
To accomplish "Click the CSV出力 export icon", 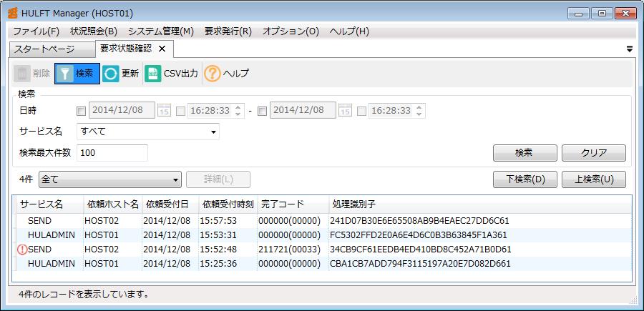I will pyautogui.click(x=153, y=73).
